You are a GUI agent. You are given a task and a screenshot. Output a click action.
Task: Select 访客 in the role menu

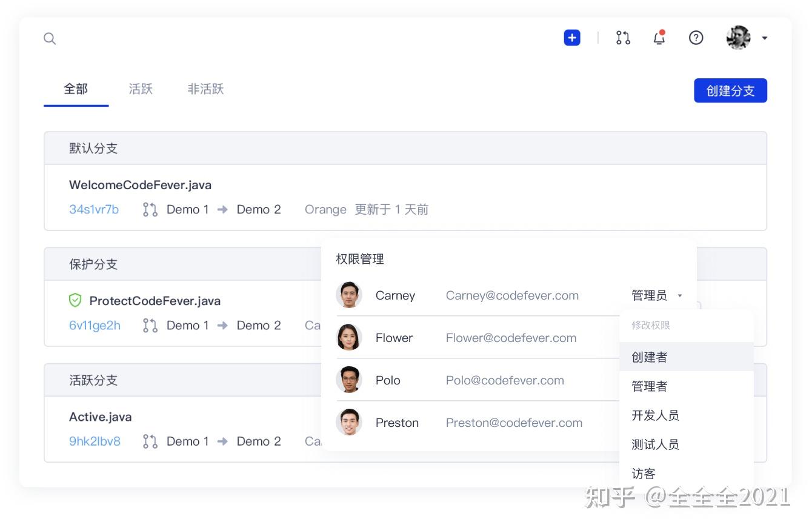point(687,474)
